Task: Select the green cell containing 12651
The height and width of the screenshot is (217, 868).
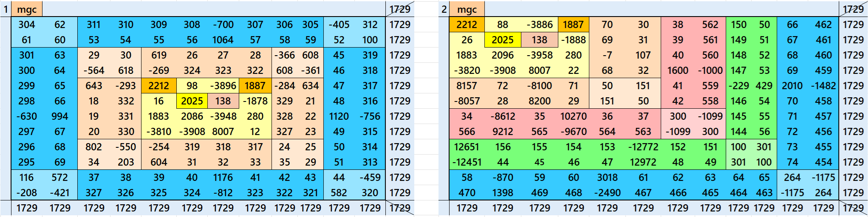Action: click(467, 147)
